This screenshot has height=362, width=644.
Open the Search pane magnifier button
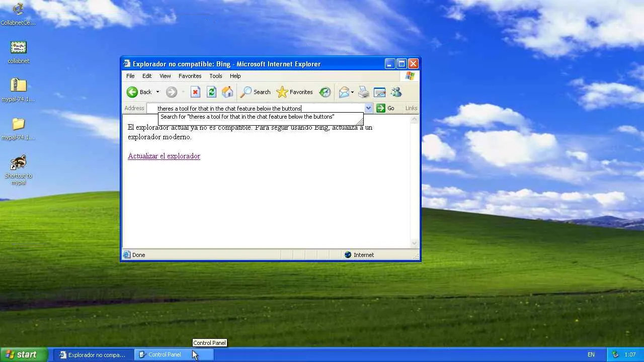tap(256, 92)
